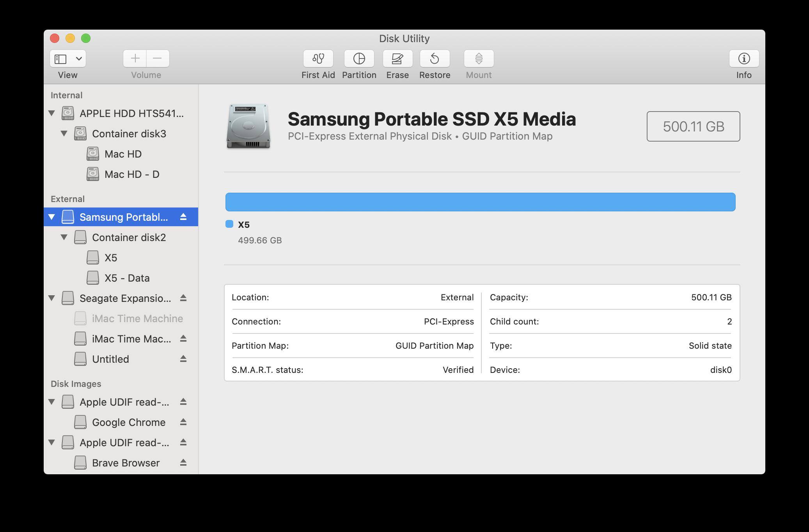
Task: Eject the Samsung Portable SSD
Action: 183,217
